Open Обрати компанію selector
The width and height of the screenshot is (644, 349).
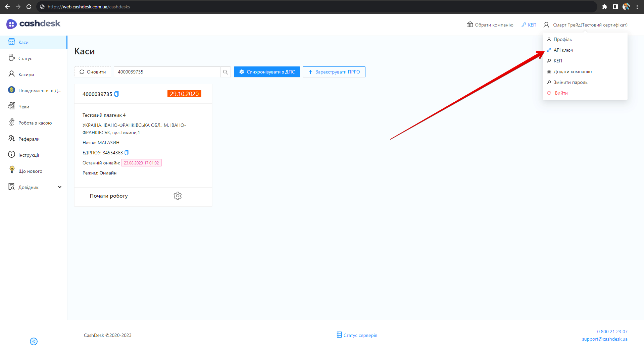490,25
